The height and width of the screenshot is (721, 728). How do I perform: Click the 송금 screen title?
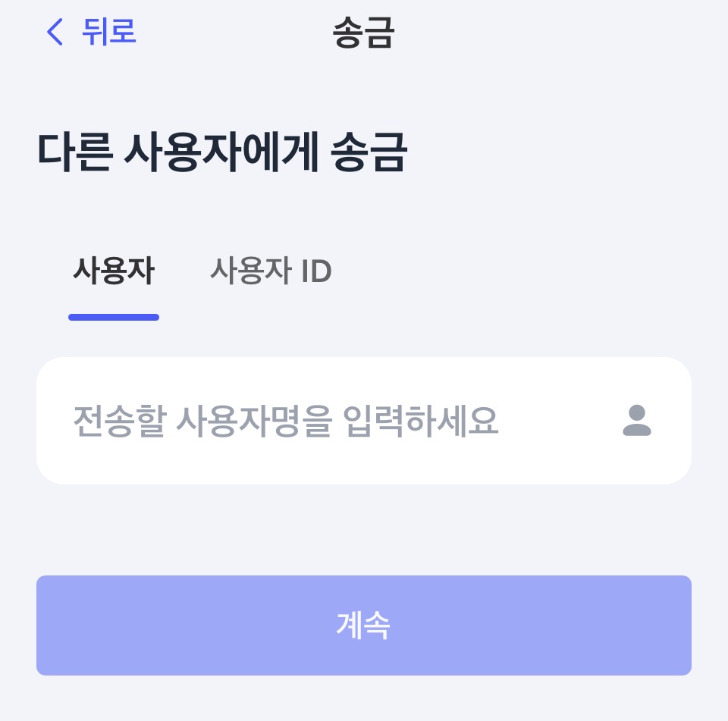pos(362,34)
